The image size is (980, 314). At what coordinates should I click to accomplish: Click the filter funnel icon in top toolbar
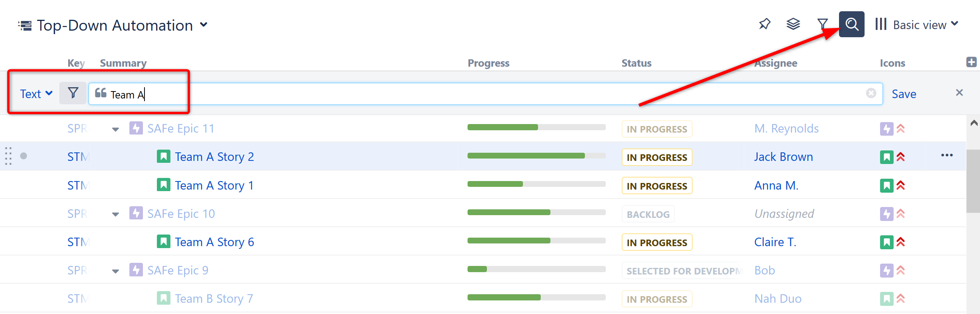click(x=822, y=24)
